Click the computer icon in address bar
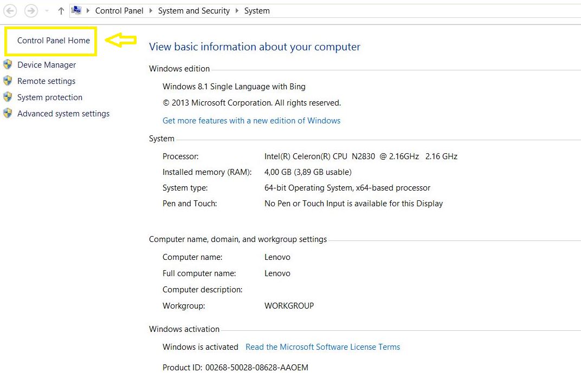 (x=77, y=10)
